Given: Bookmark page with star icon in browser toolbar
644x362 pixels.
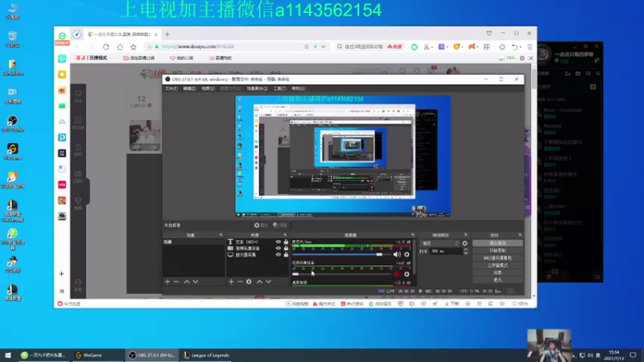Looking at the screenshot, I should [x=133, y=47].
